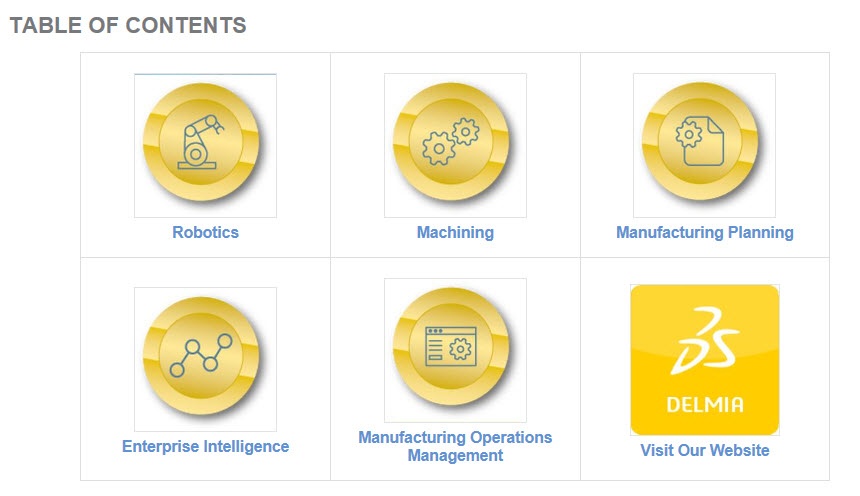Open the Robotics text link
Screen dimensions: 860x496
pyautogui.click(x=205, y=232)
